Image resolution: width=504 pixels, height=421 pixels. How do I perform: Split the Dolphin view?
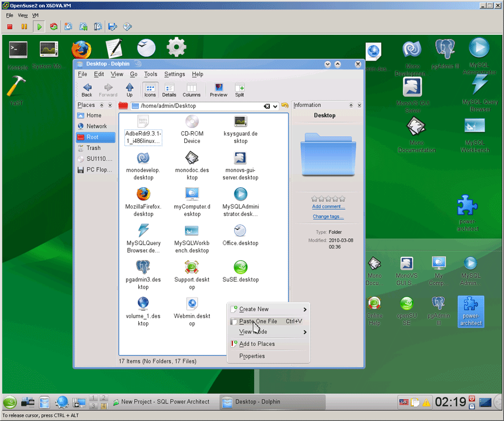[240, 90]
